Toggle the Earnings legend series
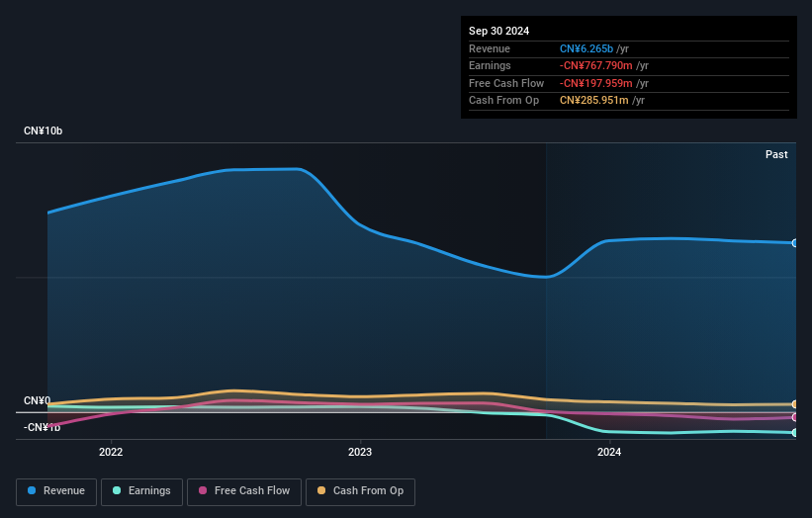This screenshot has width=812, height=518. 141,491
